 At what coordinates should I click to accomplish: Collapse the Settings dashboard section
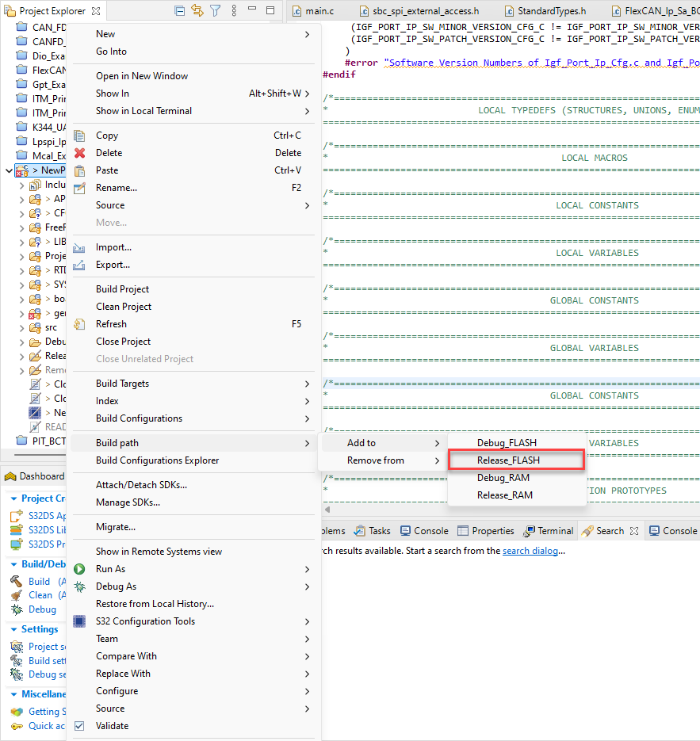[13, 629]
